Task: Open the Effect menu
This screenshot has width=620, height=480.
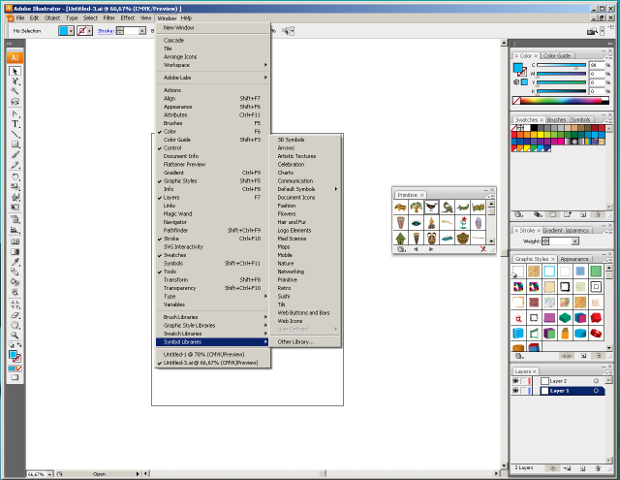Action: (x=128, y=18)
